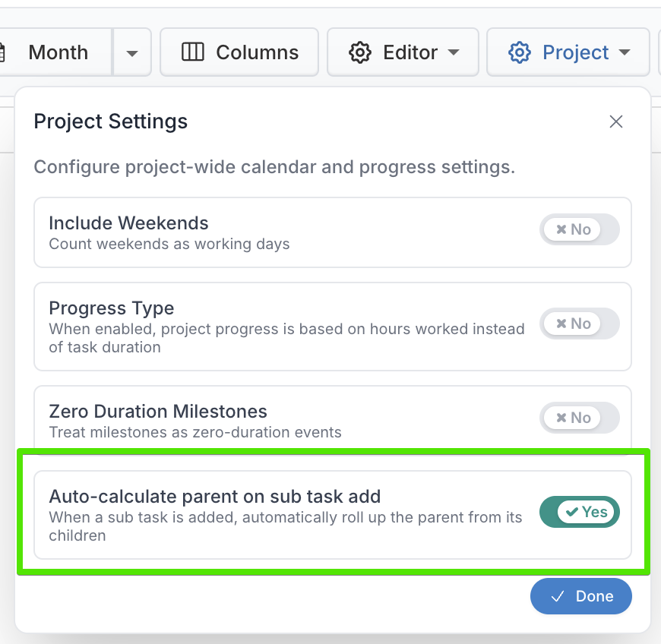This screenshot has width=661, height=644.
Task: Click the checkmark icon on Done button
Action: pyautogui.click(x=558, y=596)
